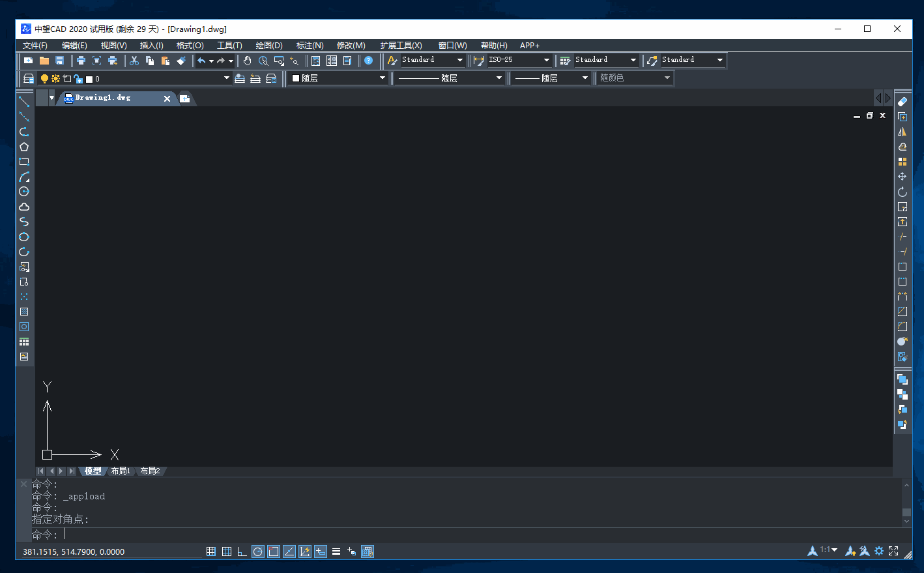Select the Mirror modify tool
The height and width of the screenshot is (573, 924).
[x=902, y=132]
